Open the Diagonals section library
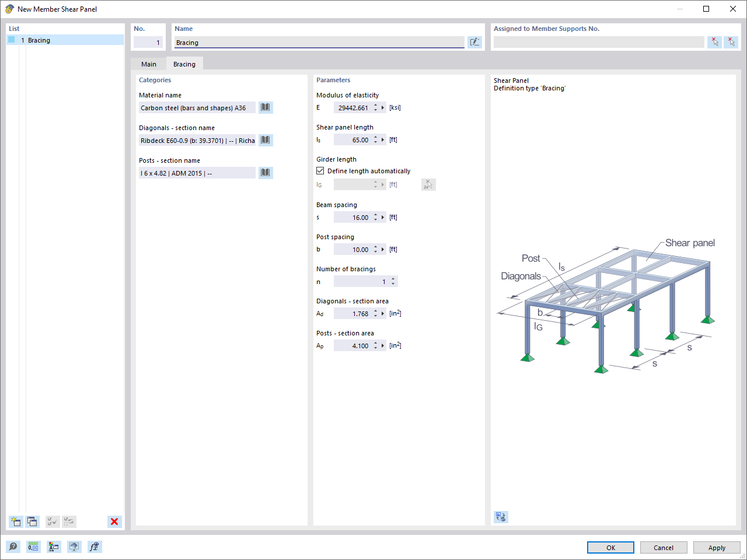The image size is (747, 560). coord(265,140)
